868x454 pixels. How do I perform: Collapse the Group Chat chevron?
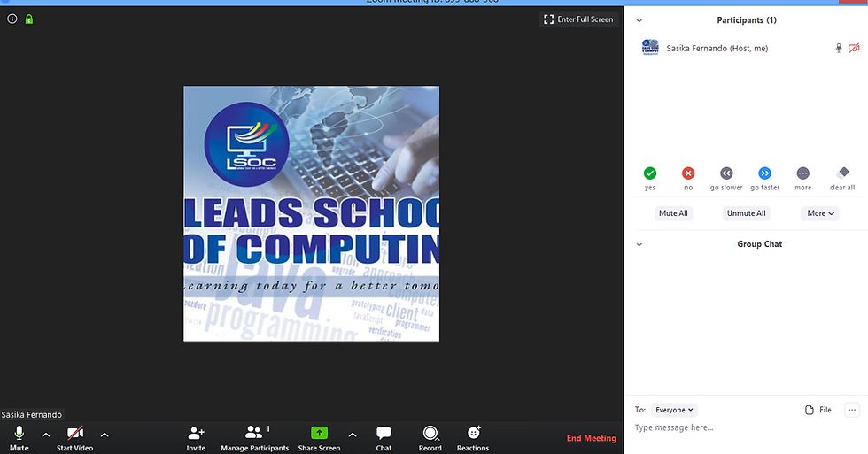tap(639, 244)
